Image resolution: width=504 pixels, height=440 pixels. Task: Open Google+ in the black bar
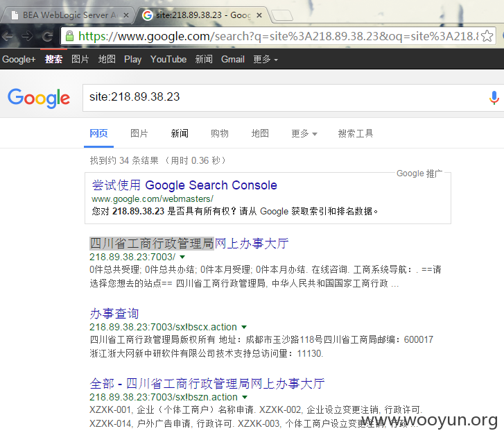(19, 59)
